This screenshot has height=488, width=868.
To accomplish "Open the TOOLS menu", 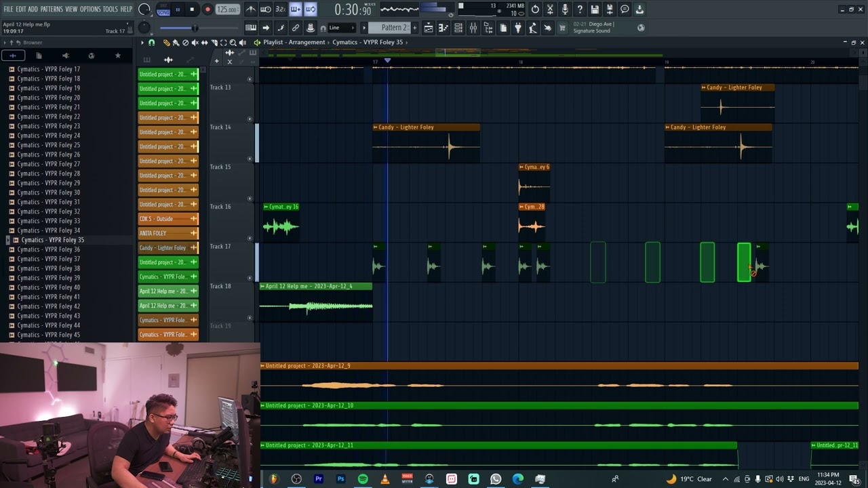I will tap(111, 9).
